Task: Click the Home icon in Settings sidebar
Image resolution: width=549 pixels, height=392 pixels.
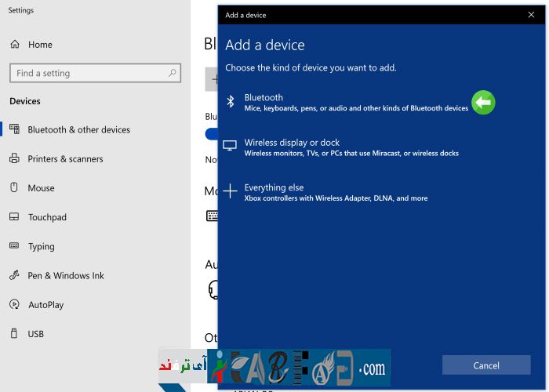Action: coord(15,45)
